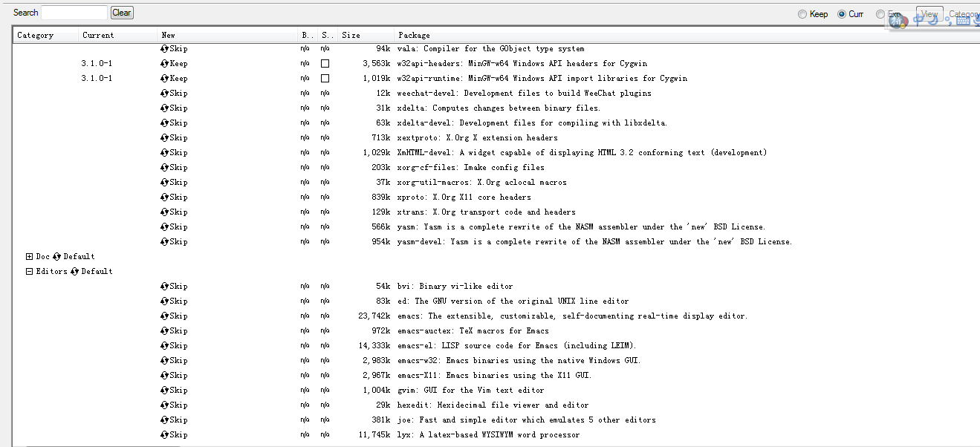Cycle the Skip icon for joe editor

click(x=164, y=420)
